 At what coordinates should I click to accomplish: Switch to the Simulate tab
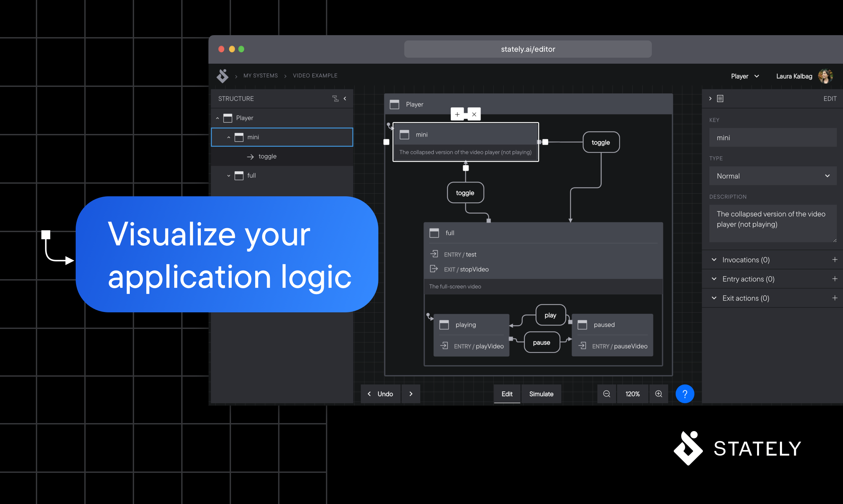541,394
